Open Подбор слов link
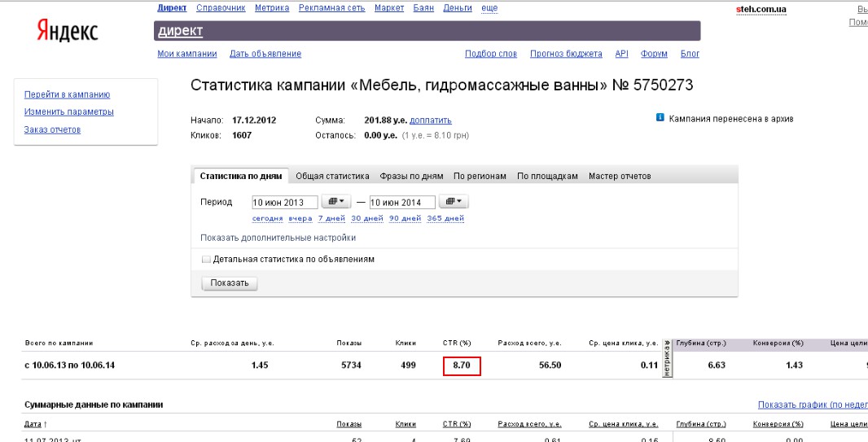 pos(491,54)
